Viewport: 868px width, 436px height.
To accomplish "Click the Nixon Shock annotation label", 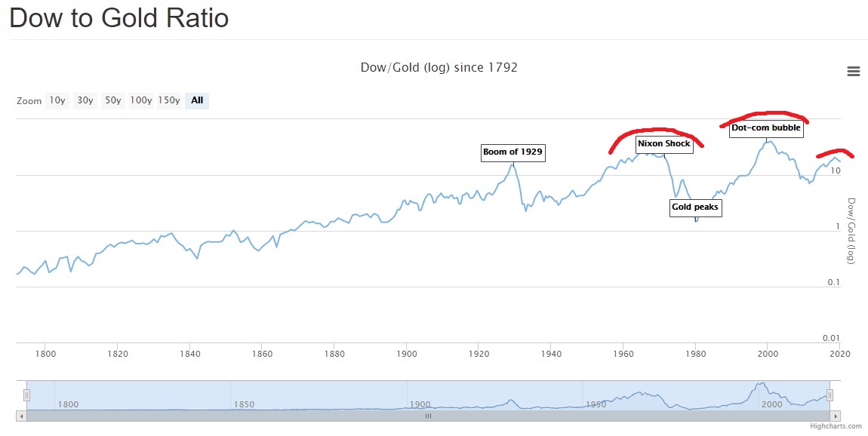I will pos(663,144).
